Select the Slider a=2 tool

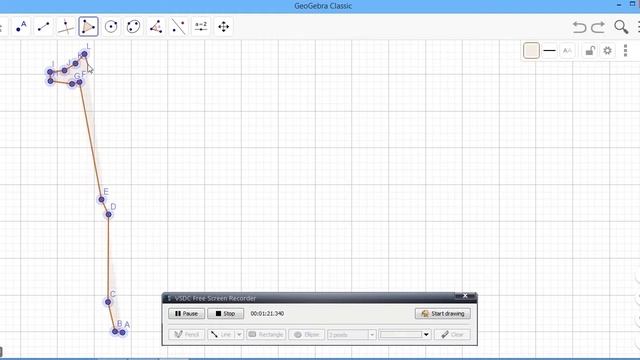(x=201, y=27)
